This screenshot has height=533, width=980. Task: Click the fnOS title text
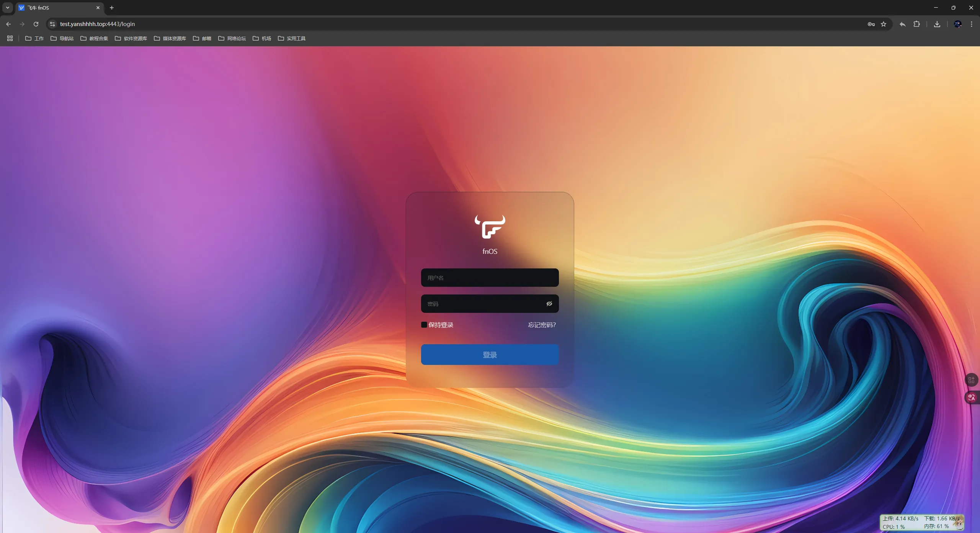pyautogui.click(x=490, y=251)
